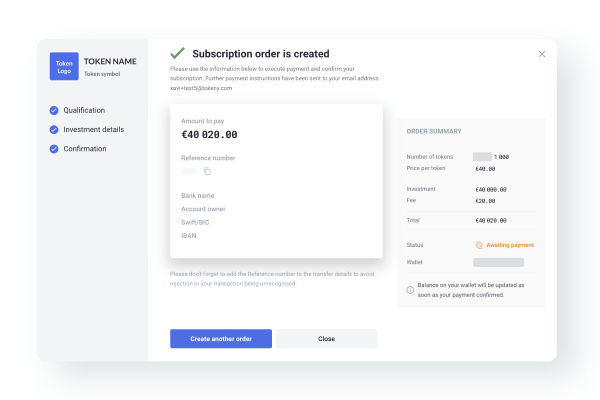Click the info icon beside balance note
600x400 pixels.
click(x=410, y=290)
